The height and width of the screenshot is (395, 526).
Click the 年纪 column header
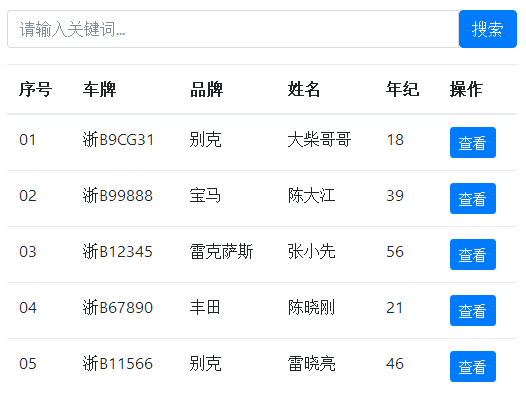coord(402,89)
